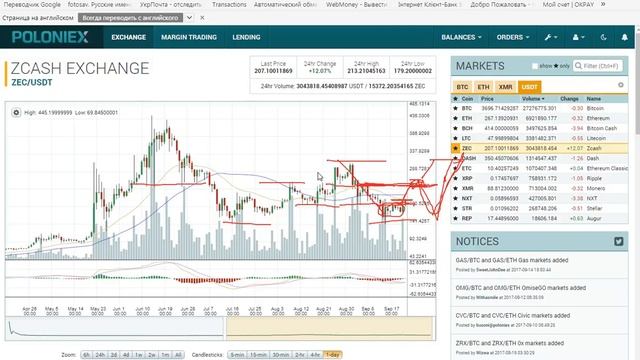This screenshot has width=640, height=360.
Task: Expand the Orders dropdown
Action: 513,37
